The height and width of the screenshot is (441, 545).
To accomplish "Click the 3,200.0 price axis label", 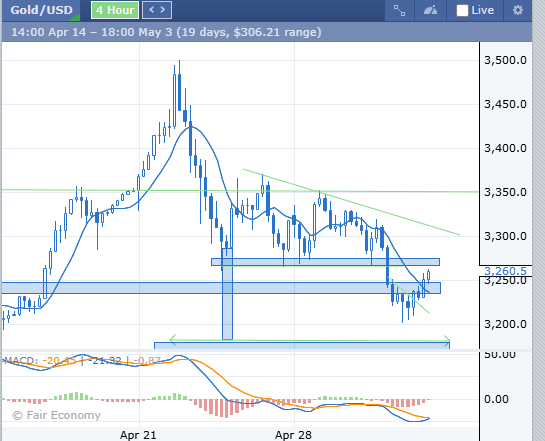I will [x=505, y=324].
